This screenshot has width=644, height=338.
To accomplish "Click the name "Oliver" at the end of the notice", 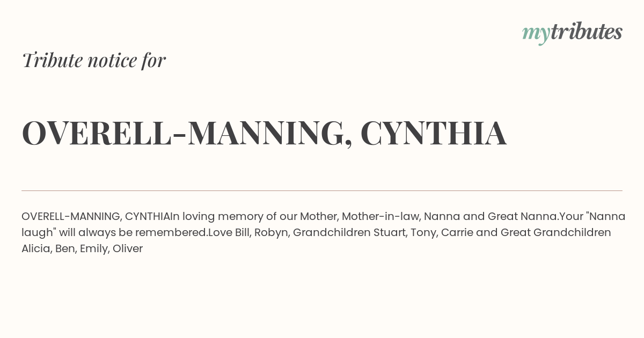I will [x=128, y=249].
